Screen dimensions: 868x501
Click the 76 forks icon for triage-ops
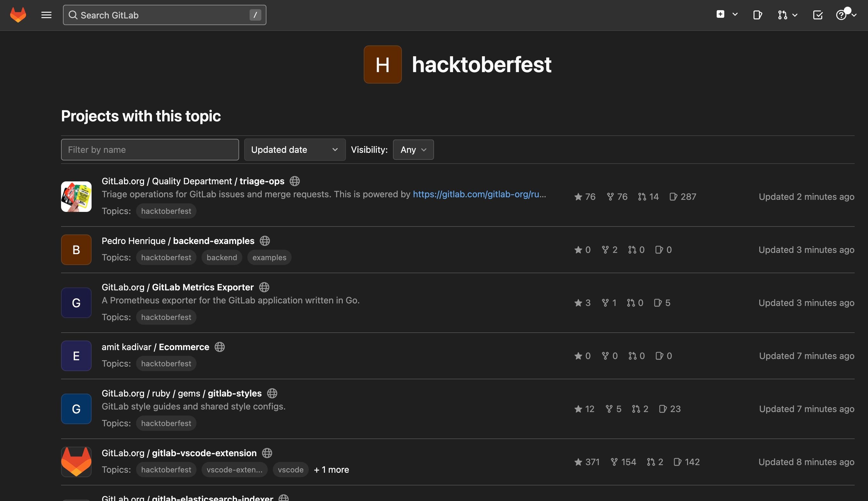[x=610, y=196]
